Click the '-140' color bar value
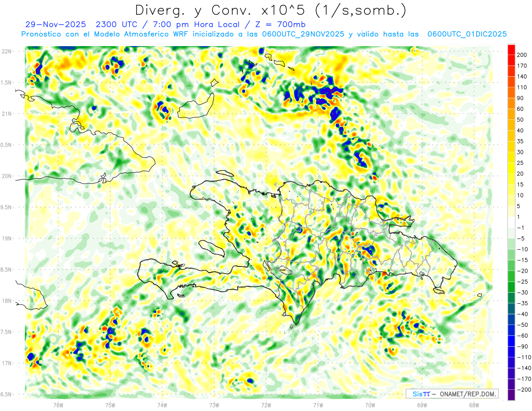 pyautogui.click(x=524, y=368)
